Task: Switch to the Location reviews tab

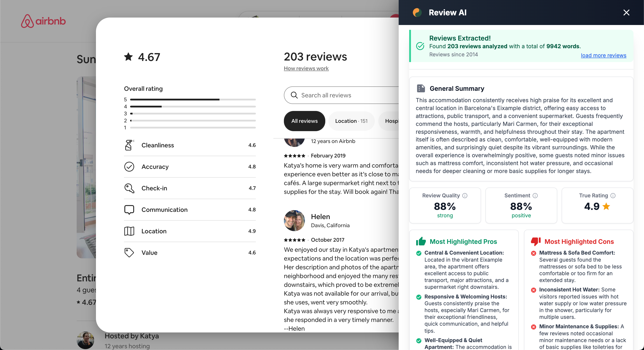Action: pyautogui.click(x=351, y=121)
